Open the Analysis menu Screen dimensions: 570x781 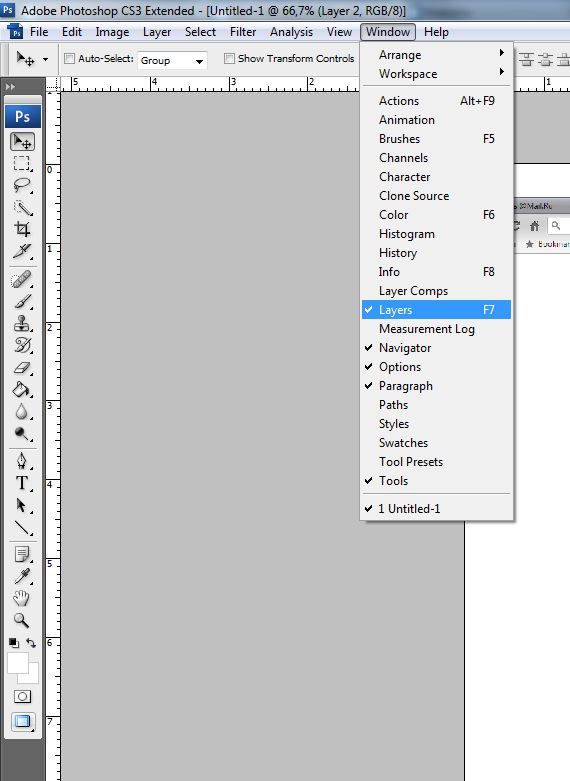click(x=291, y=32)
